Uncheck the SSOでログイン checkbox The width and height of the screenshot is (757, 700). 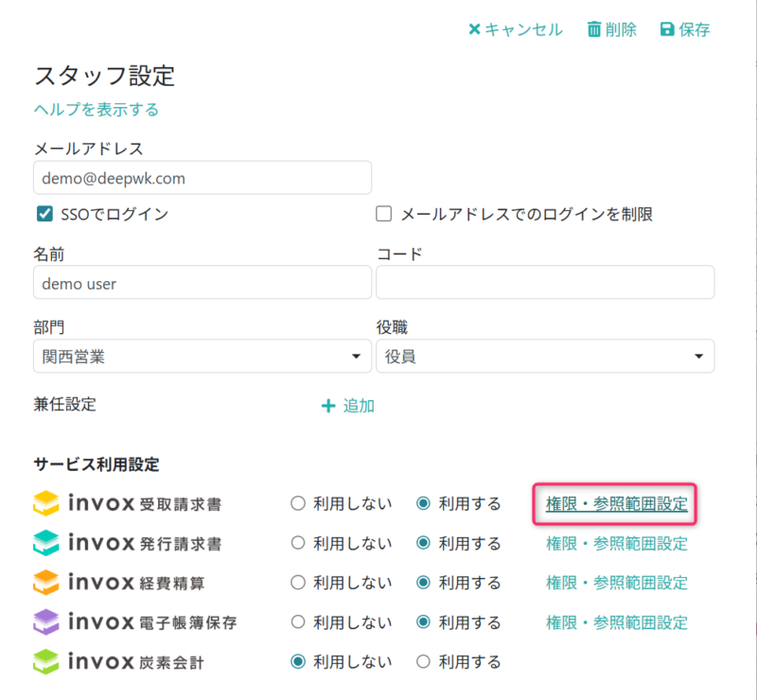[44, 214]
